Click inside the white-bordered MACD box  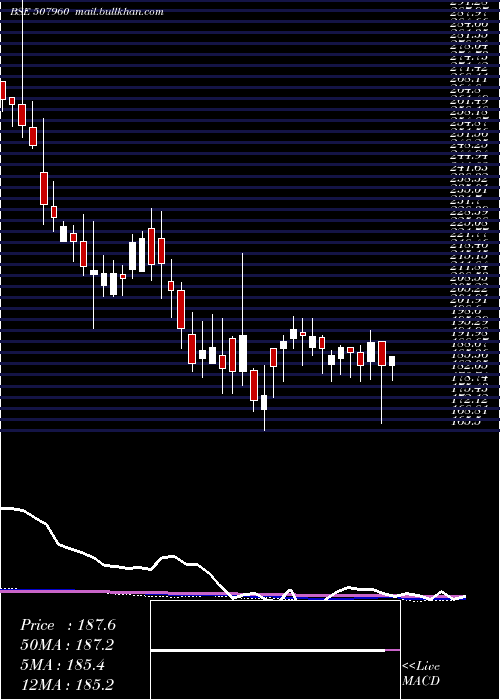pos(275,650)
